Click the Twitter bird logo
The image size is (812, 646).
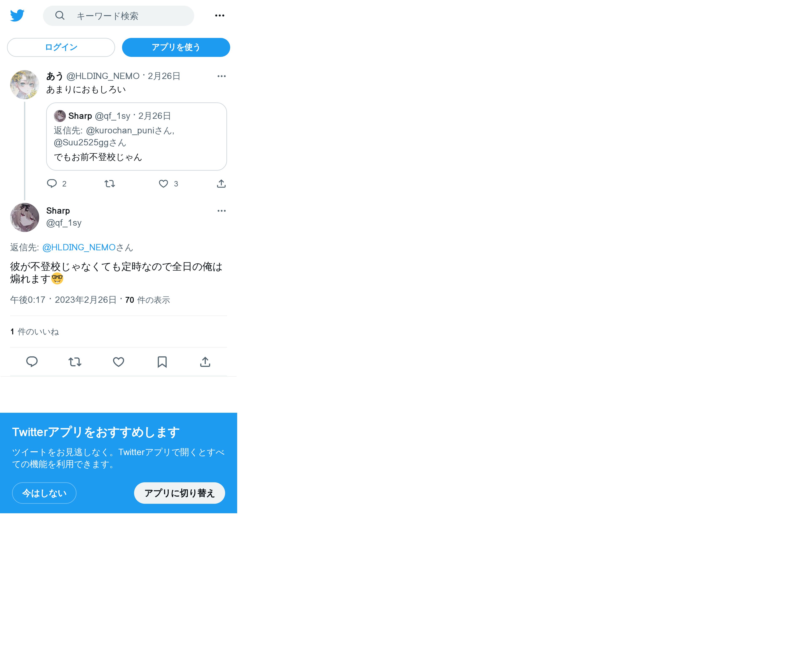coord(17,15)
